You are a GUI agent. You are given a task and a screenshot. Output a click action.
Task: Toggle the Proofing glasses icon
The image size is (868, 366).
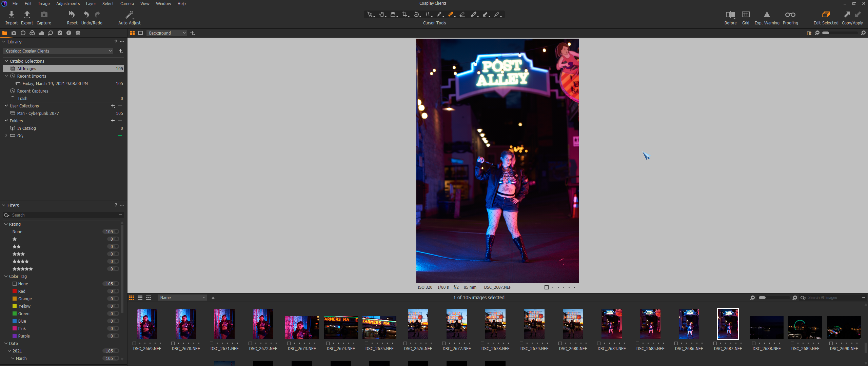(790, 15)
